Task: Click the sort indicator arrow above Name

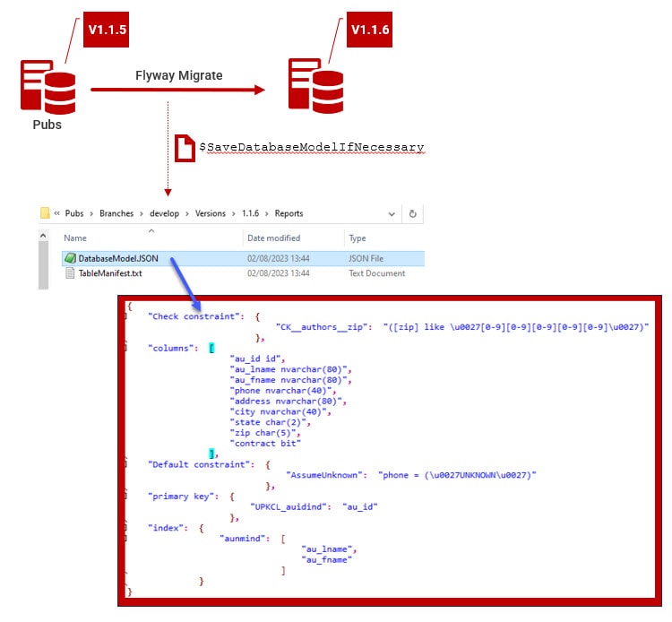Action: (151, 231)
